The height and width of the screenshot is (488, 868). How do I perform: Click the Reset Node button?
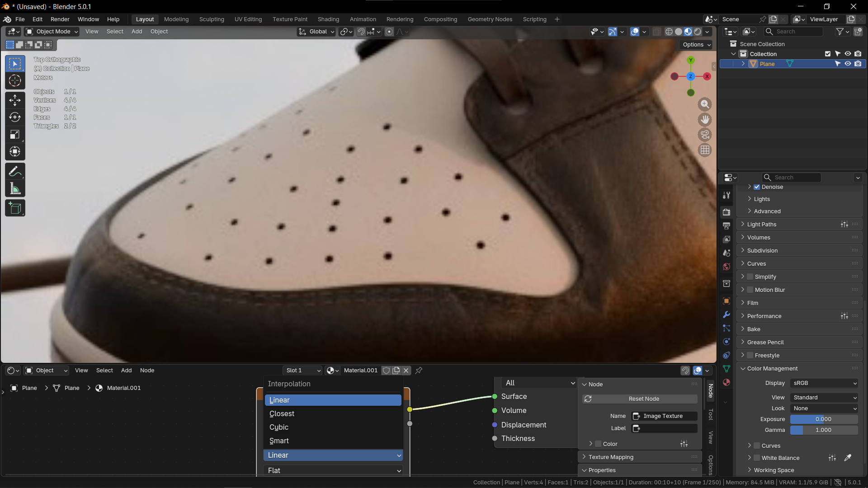tap(640, 399)
